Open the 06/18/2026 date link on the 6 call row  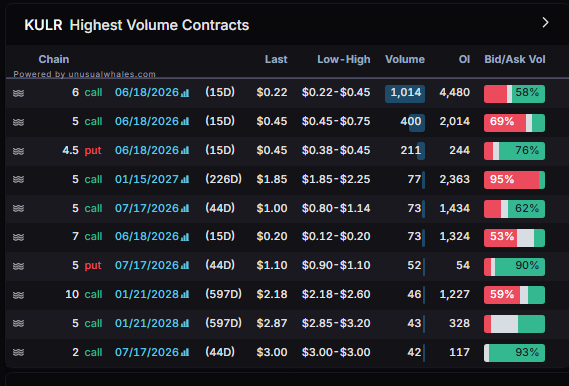click(x=147, y=93)
